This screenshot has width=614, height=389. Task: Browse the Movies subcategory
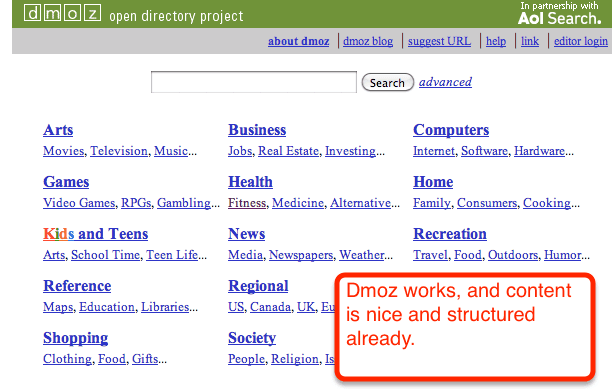[64, 151]
